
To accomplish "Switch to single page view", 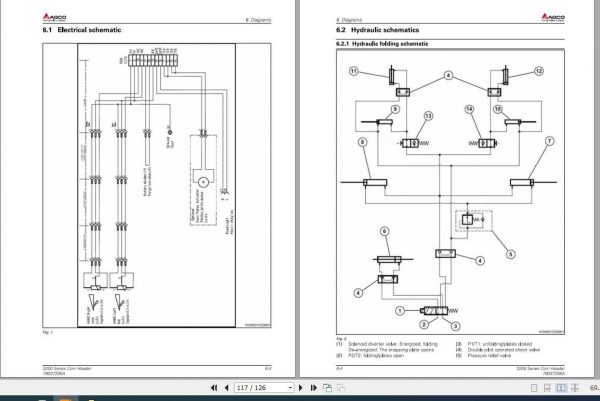I will [x=534, y=388].
